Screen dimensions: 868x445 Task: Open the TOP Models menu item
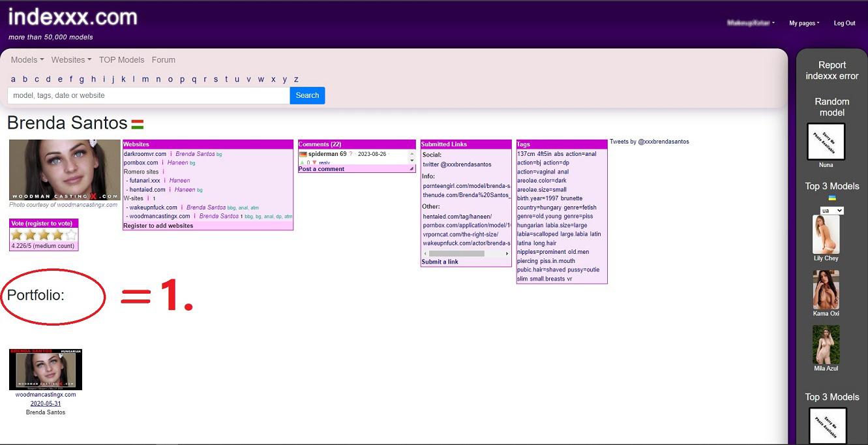(x=121, y=59)
